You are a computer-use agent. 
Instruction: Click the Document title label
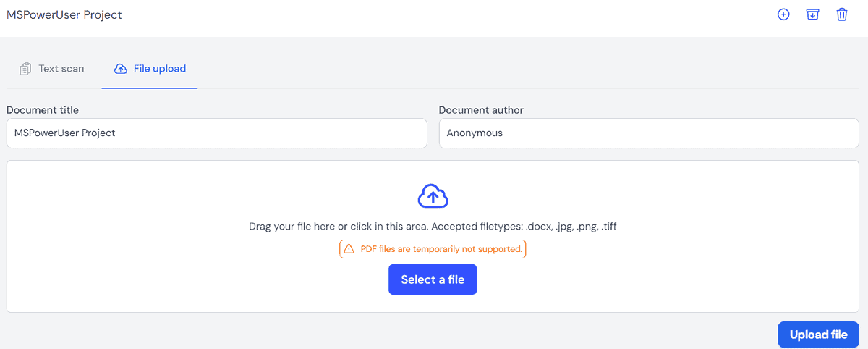click(x=43, y=110)
